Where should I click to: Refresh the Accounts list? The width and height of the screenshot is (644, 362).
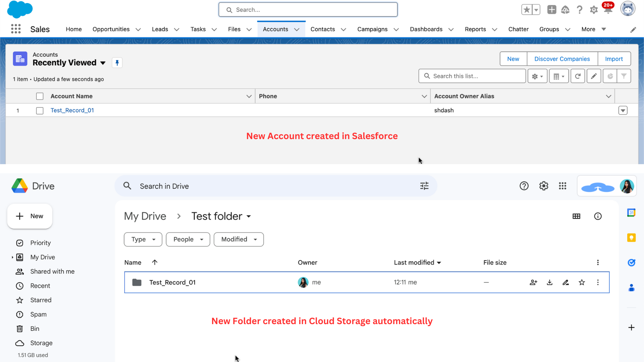pyautogui.click(x=578, y=76)
